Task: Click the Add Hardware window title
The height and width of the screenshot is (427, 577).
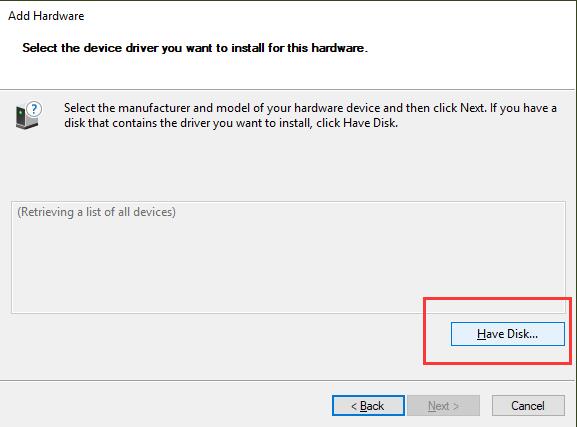Action: coord(46,16)
